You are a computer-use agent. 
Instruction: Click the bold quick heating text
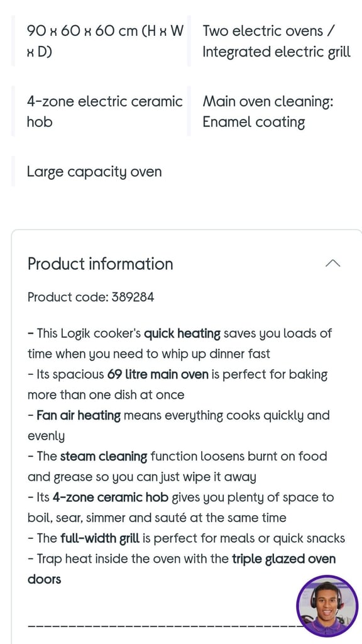pyautogui.click(x=182, y=333)
